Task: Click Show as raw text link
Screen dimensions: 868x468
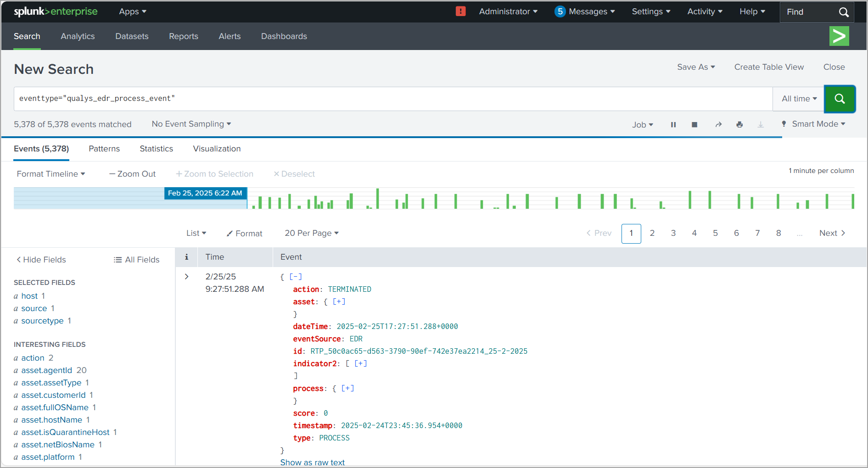Action: pos(312,462)
